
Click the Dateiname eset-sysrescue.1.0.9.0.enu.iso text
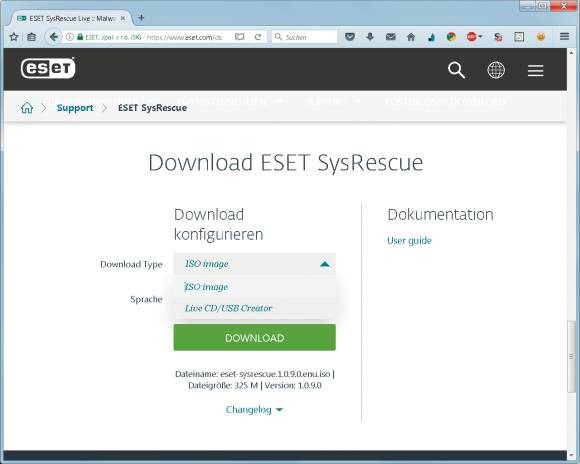coord(253,374)
